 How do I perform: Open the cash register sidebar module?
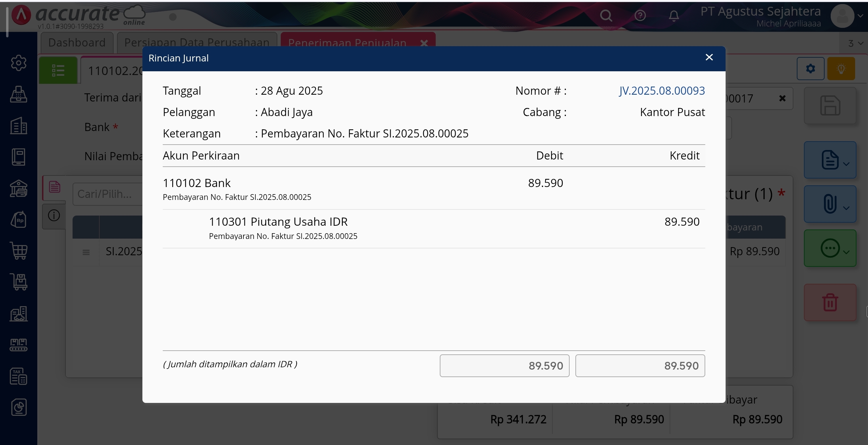19,94
